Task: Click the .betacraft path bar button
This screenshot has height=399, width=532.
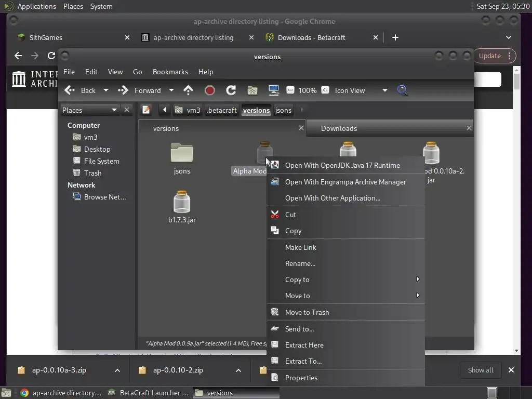Action: pyautogui.click(x=222, y=110)
